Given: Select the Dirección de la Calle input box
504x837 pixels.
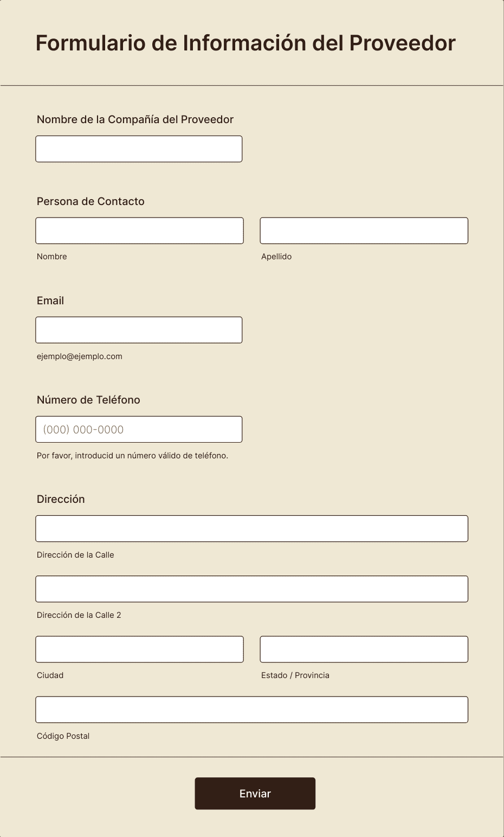Looking at the screenshot, I should pyautogui.click(x=251, y=528).
